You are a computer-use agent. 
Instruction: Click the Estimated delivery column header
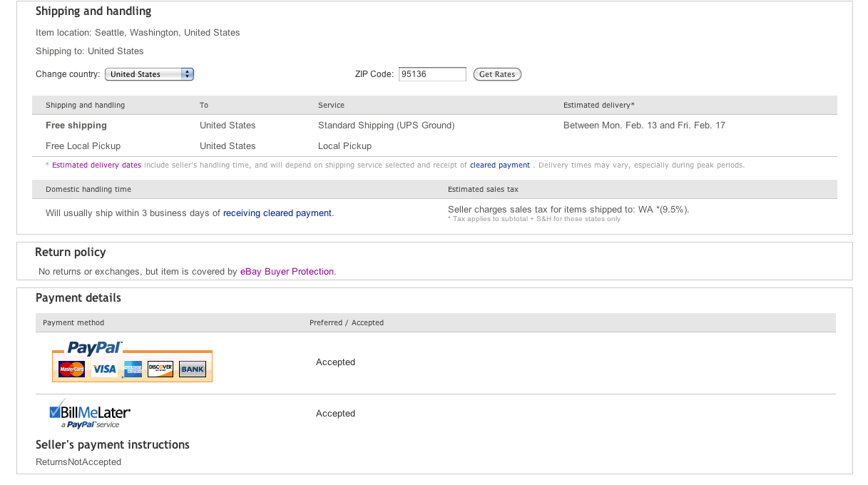coord(598,106)
